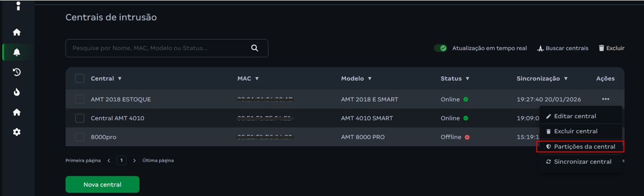Sort by the Status column arrow

click(x=467, y=79)
